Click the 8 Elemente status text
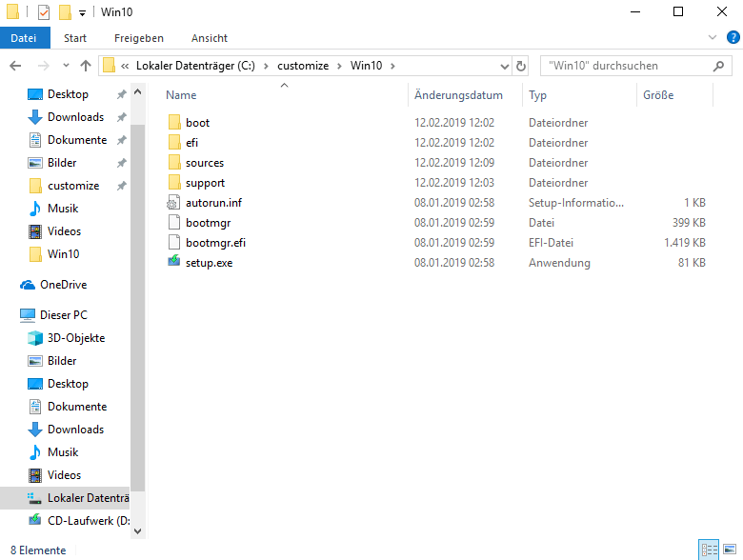The height and width of the screenshot is (560, 743). 38,550
